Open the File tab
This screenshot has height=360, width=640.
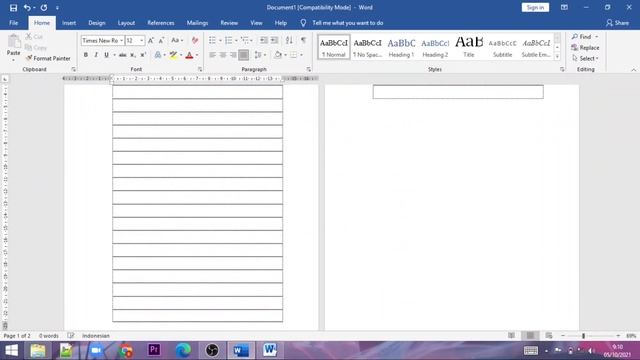[13, 23]
